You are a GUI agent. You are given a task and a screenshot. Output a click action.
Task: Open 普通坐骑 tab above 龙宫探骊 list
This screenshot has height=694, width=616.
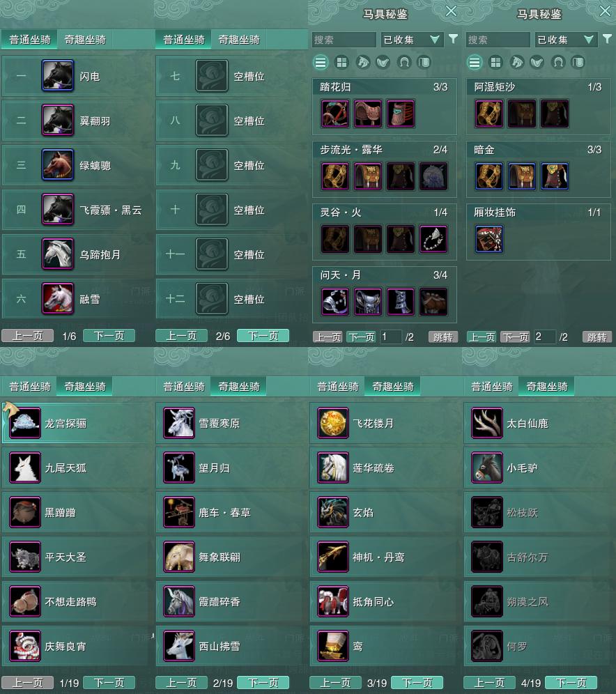tap(30, 387)
